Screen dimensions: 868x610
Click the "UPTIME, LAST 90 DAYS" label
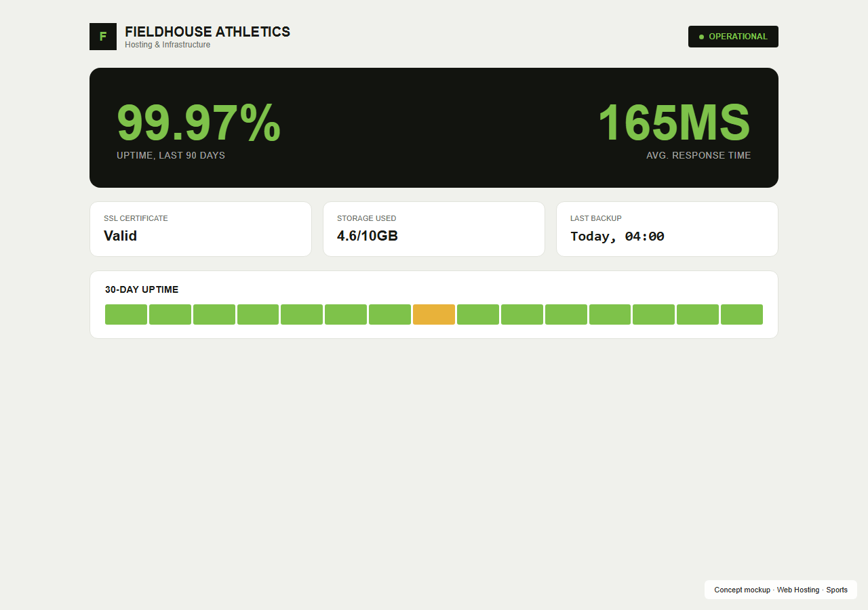tap(171, 155)
